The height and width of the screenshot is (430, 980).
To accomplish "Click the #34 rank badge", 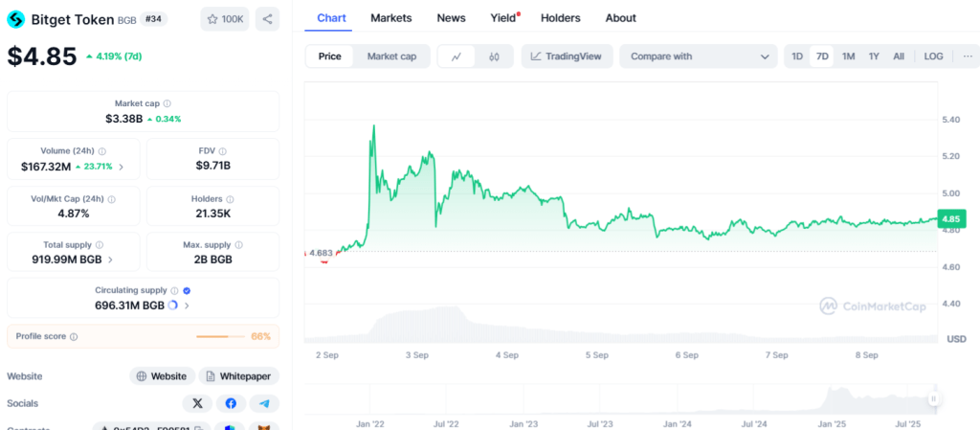I will coord(153,19).
